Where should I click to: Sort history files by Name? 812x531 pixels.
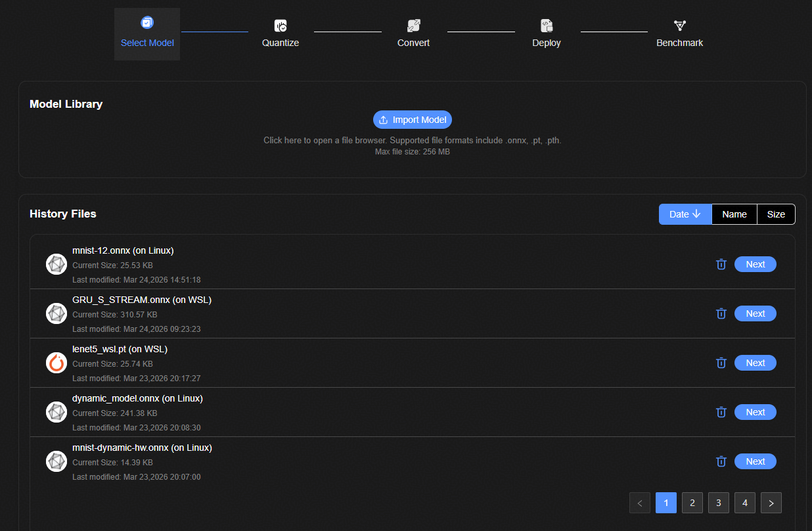[x=734, y=214]
